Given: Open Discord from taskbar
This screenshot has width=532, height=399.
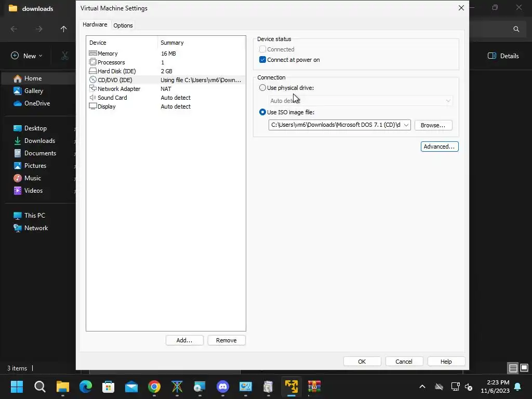Looking at the screenshot, I should (x=222, y=387).
